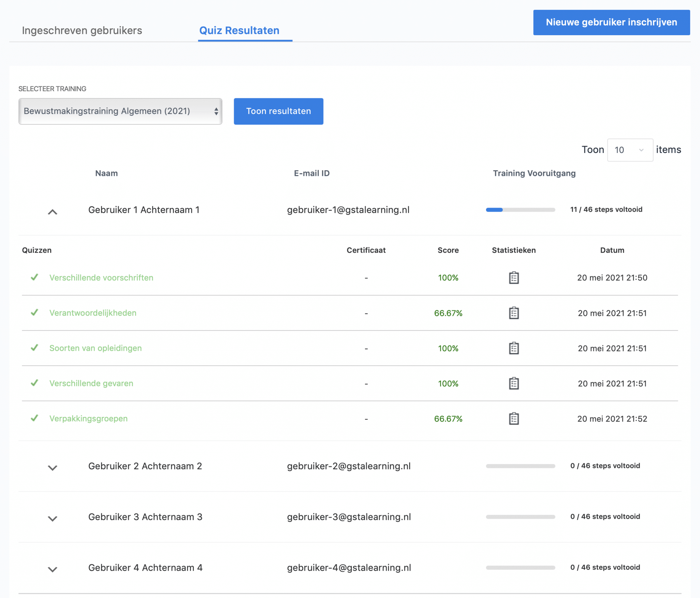Click green checkmark beside Verschillende gevaren
700x598 pixels.
coord(34,383)
